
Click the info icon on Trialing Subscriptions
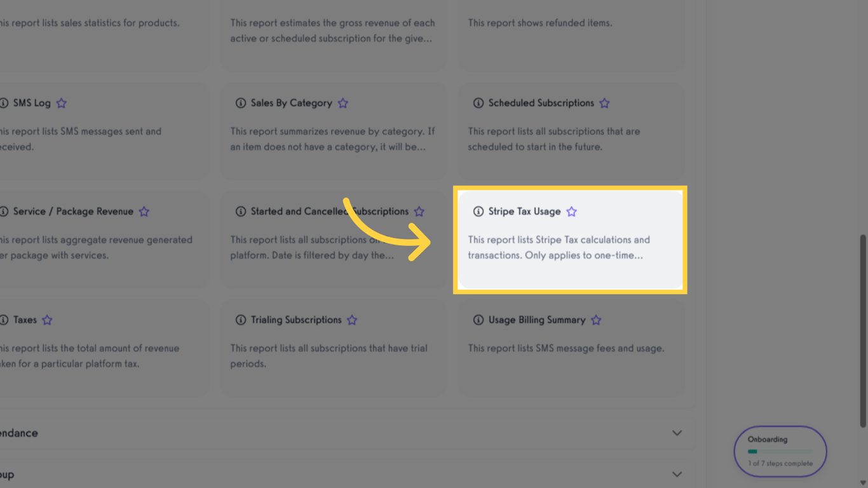[240, 320]
